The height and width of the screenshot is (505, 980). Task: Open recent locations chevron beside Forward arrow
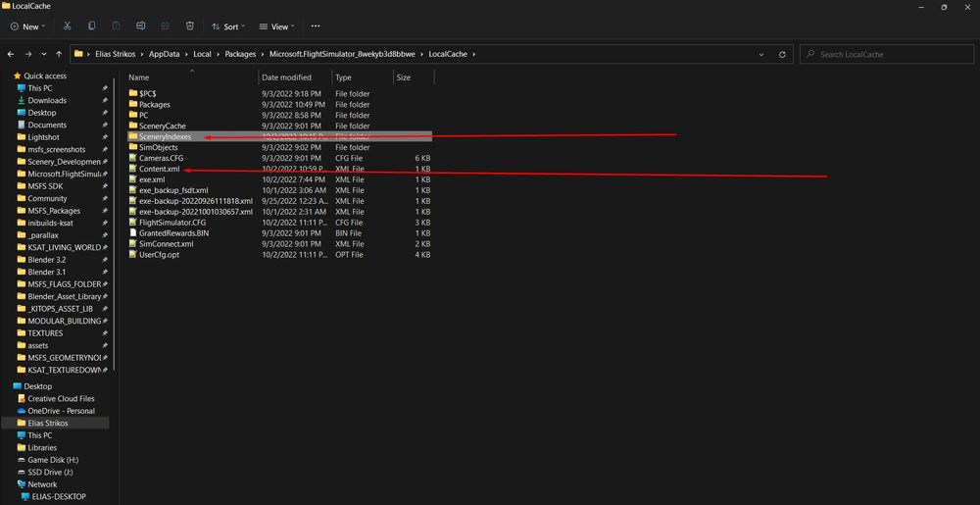[44, 54]
